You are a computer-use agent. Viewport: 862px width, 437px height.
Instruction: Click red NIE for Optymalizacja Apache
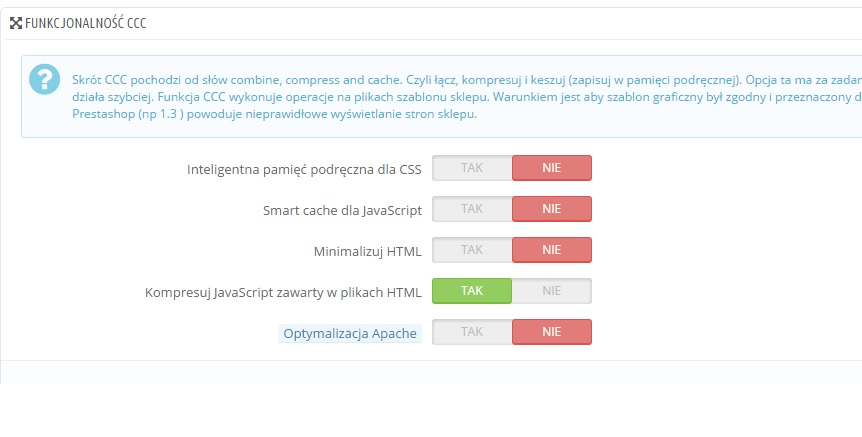point(552,332)
